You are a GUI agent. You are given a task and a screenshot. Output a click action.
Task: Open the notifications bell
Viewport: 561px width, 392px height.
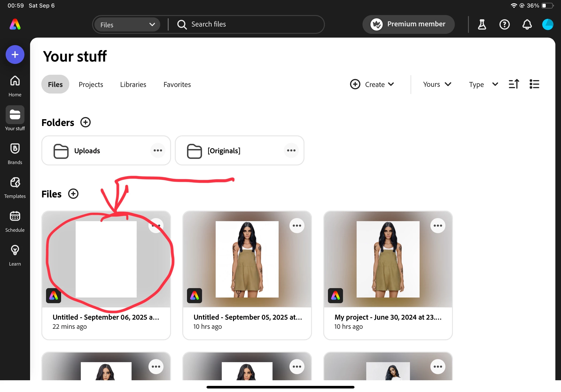coord(527,24)
